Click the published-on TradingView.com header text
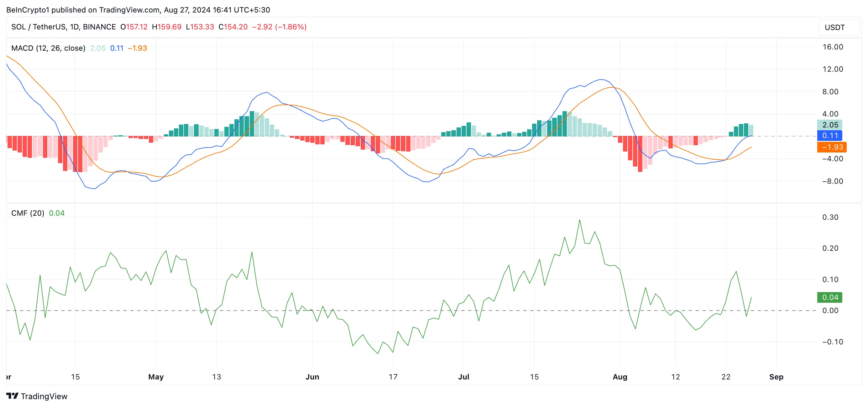 click(x=138, y=10)
